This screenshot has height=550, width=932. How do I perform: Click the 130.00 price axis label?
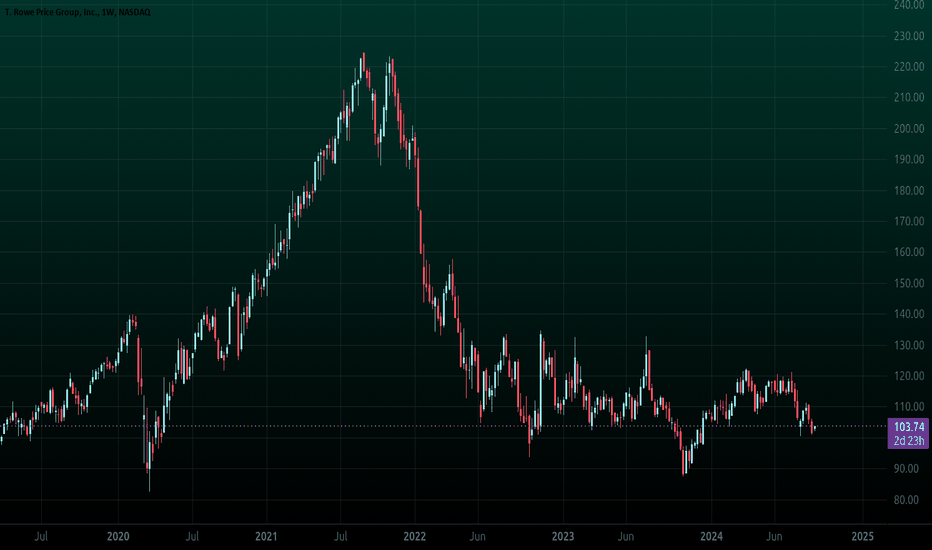[x=909, y=345]
